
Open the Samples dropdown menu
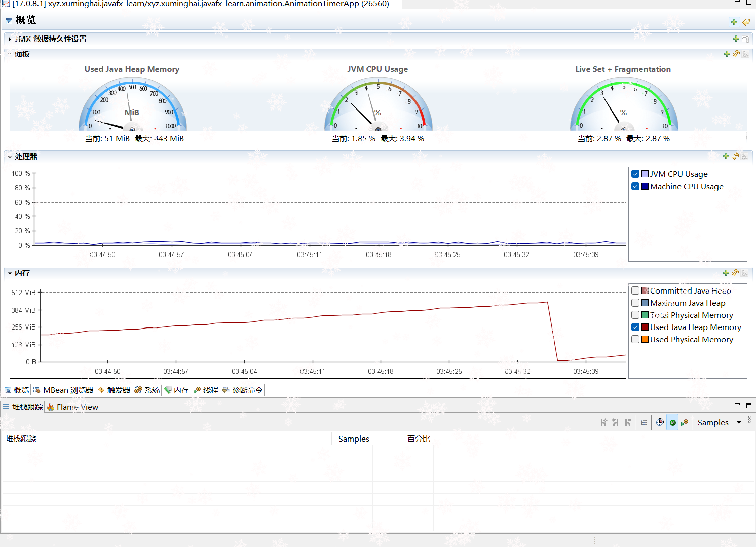[739, 422]
